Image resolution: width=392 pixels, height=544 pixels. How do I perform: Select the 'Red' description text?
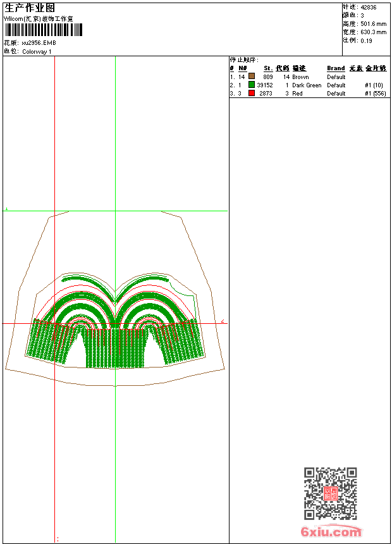tap(297, 94)
